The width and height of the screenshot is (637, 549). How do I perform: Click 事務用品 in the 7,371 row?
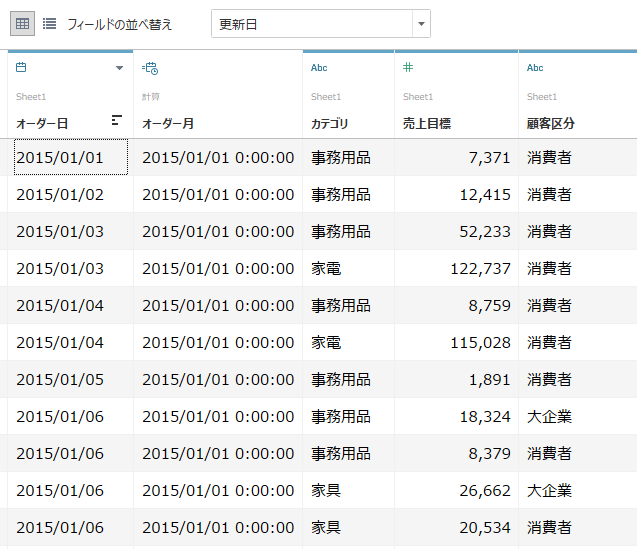[x=341, y=157]
